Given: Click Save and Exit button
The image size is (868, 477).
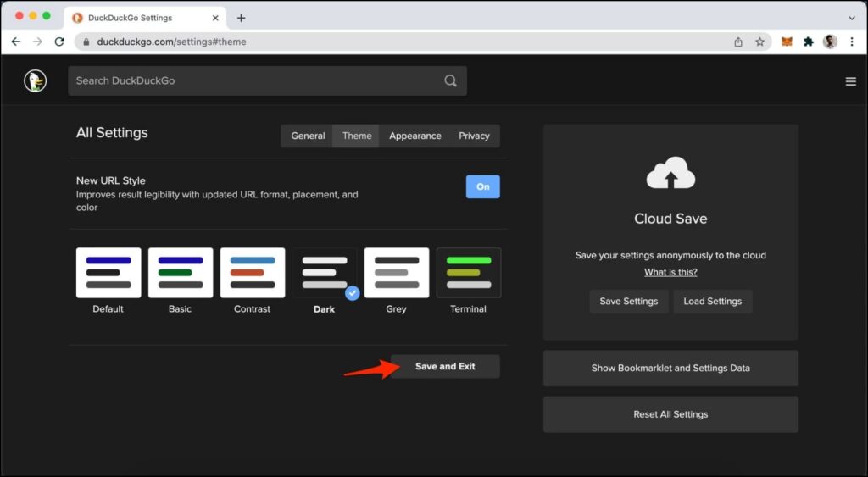Looking at the screenshot, I should 445,366.
